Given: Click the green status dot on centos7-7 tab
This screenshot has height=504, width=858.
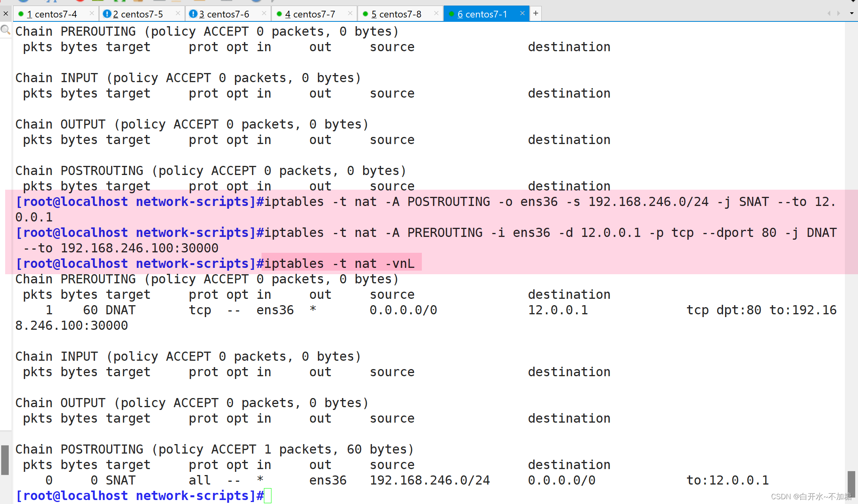Looking at the screenshot, I should point(279,14).
